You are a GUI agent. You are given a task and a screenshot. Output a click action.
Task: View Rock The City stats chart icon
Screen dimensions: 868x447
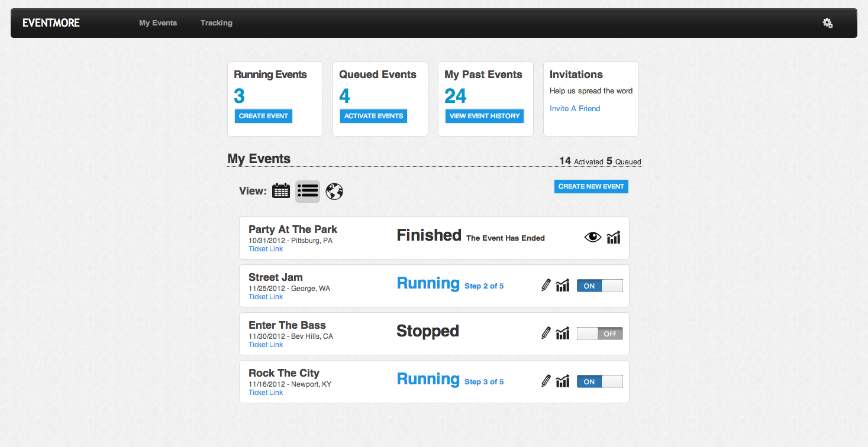point(563,381)
